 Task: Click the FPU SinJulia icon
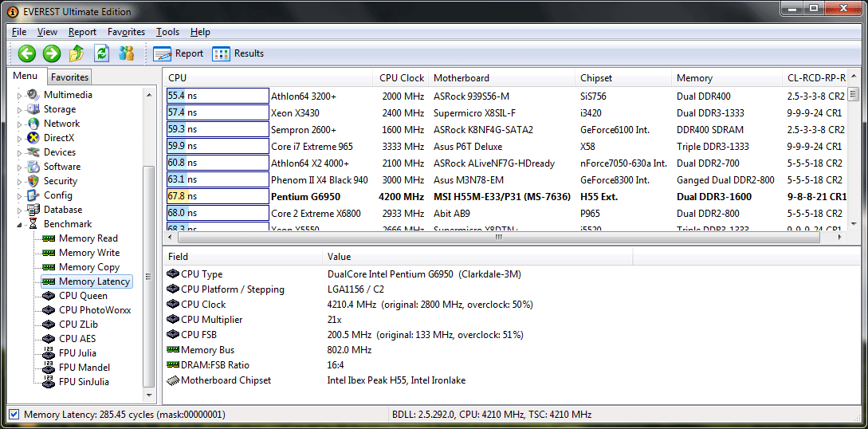(49, 381)
